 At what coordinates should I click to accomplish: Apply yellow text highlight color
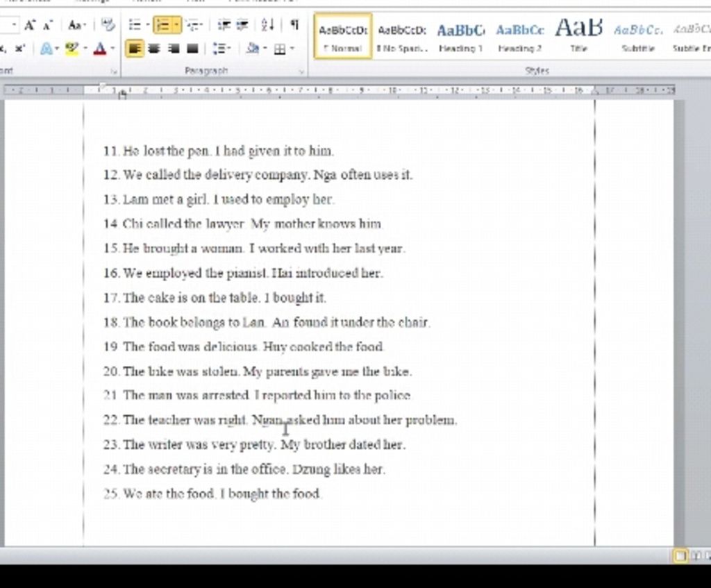click(x=72, y=48)
